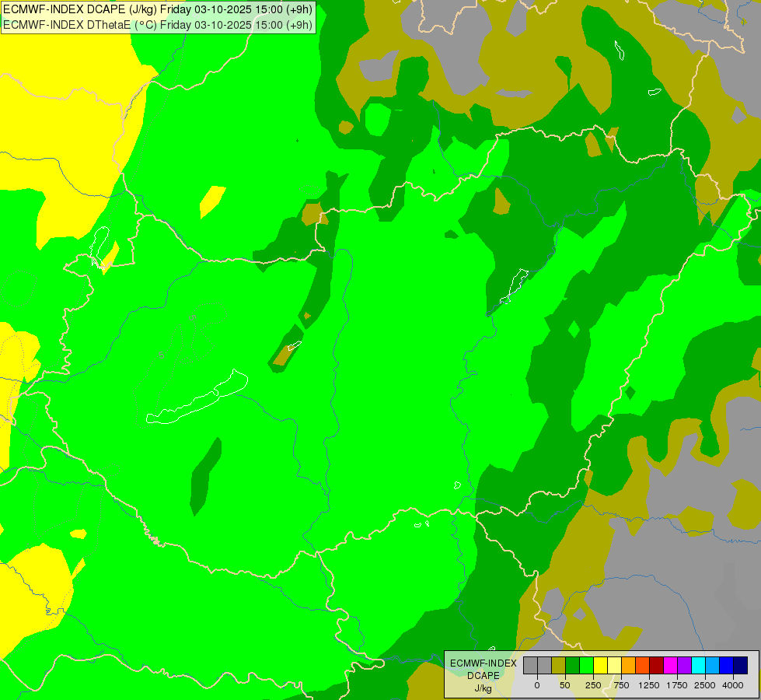Image resolution: width=761 pixels, height=700 pixels.
Task: Click the '1750' legend scale value
Action: click(x=677, y=685)
